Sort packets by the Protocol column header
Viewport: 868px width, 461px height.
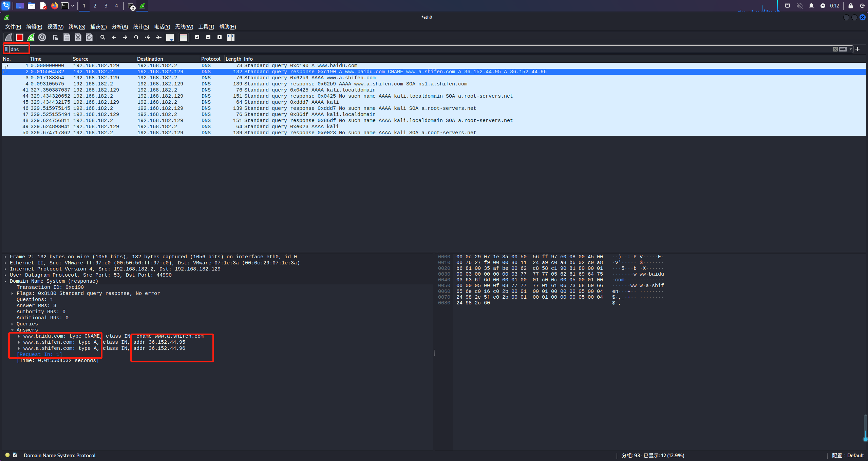[212, 59]
